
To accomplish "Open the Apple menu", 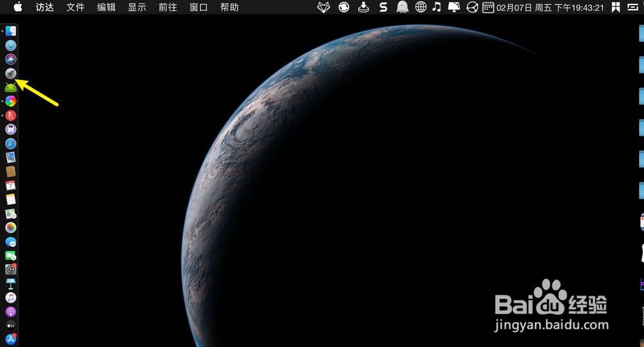I will [17, 7].
